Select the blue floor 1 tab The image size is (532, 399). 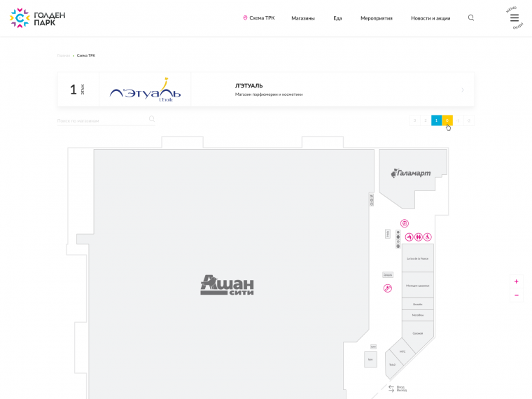tap(436, 120)
